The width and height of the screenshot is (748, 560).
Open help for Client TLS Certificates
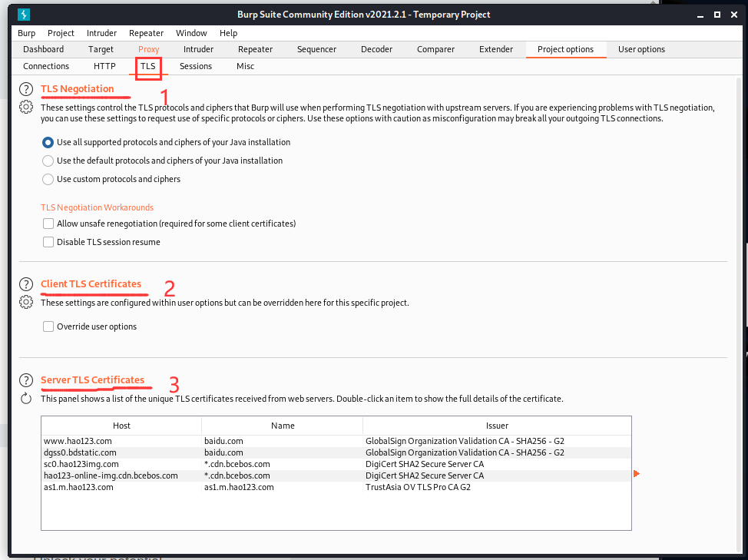pos(26,284)
